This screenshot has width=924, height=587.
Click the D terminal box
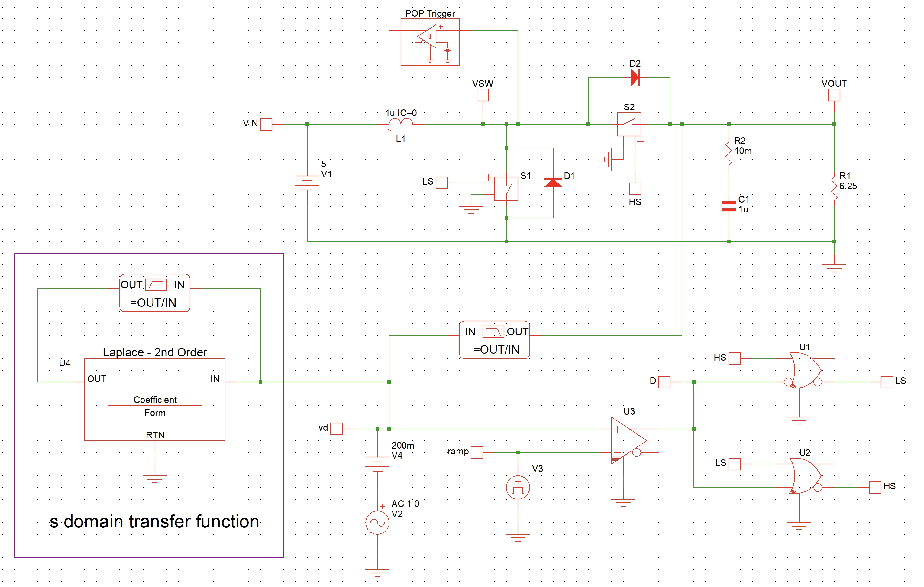pyautogui.click(x=664, y=381)
